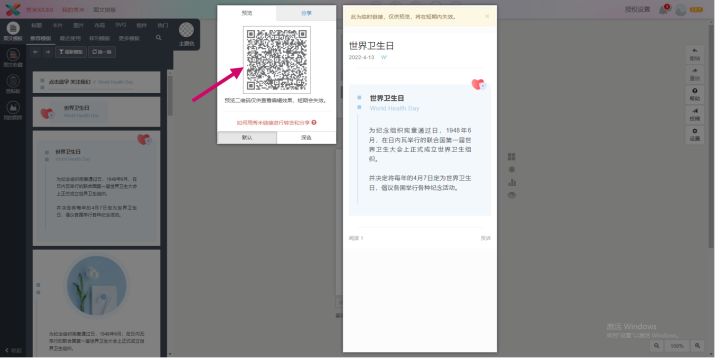This screenshot has width=720, height=360.
Task: Click the grid layout icon beside canvas
Action: 512,157
